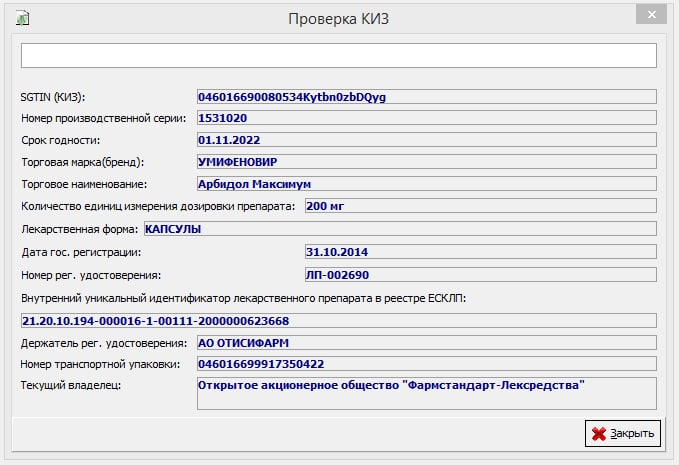
Task: Click the label Внутренний уникальный идентификатор лекарственного препарата
Action: pyautogui.click(x=243, y=298)
